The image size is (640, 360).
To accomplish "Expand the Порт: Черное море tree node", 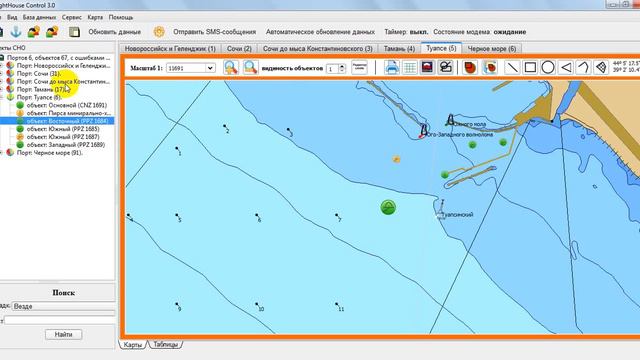I will pos(2,153).
